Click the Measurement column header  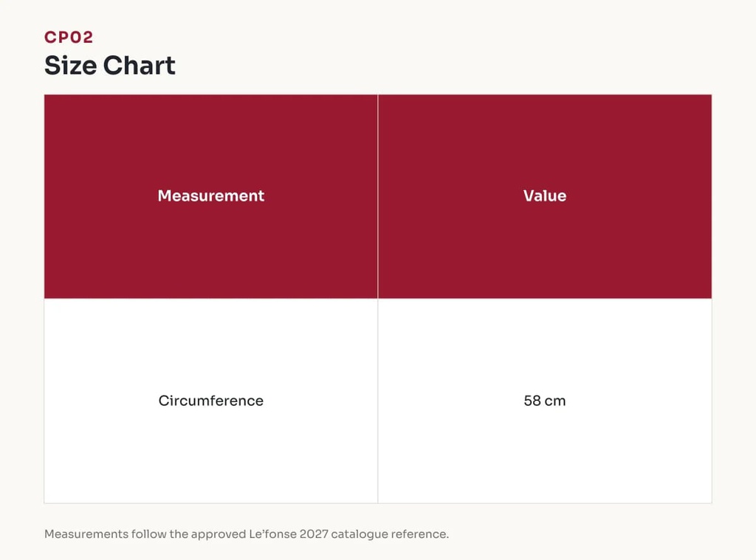coord(210,196)
